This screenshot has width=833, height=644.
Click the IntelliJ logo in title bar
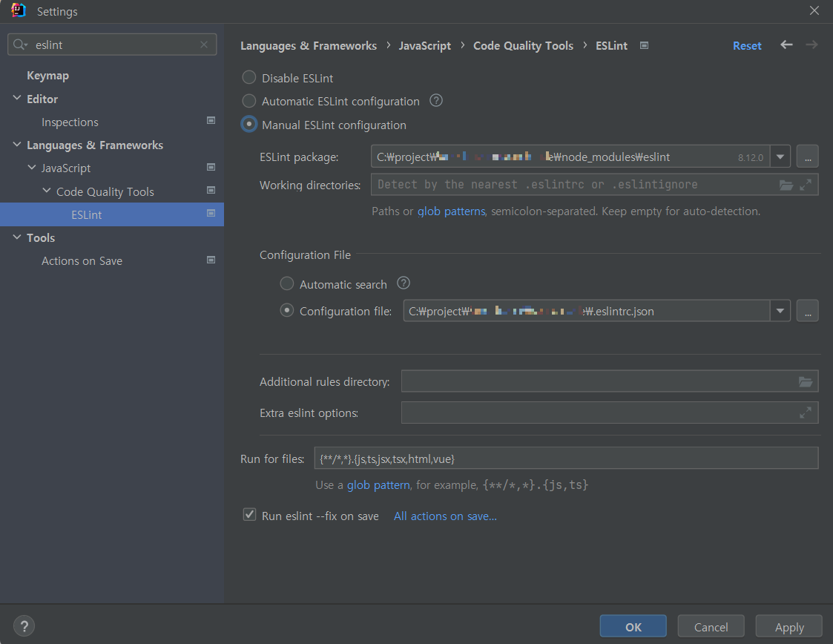click(x=19, y=10)
